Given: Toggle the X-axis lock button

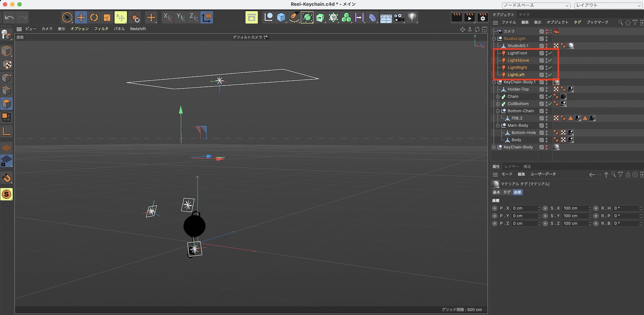Looking at the screenshot, I should tap(167, 17).
